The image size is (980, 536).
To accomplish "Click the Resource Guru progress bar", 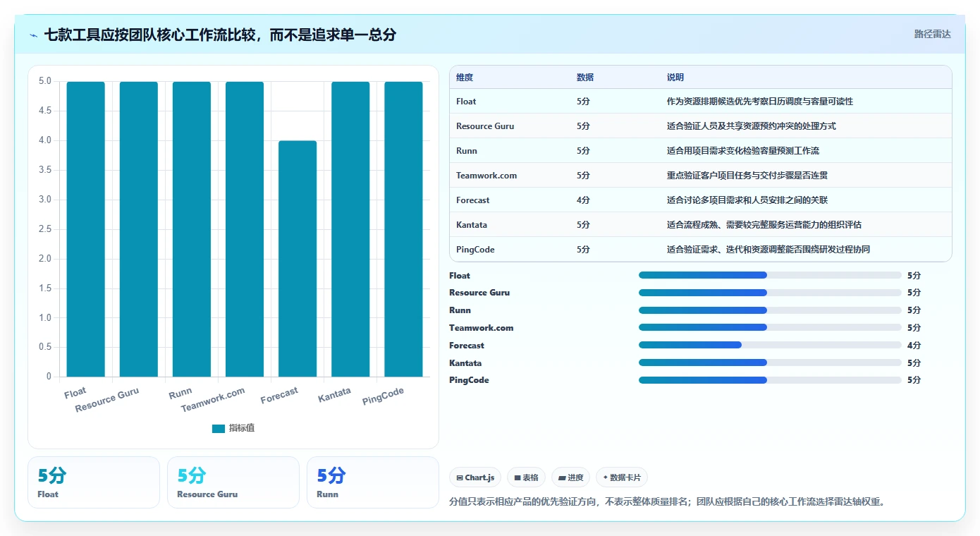I will coord(770,293).
